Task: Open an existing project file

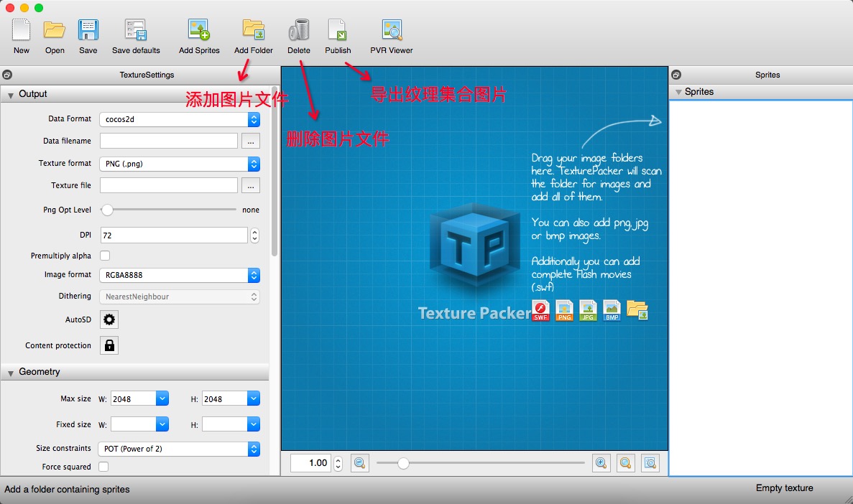Action: pos(54,32)
